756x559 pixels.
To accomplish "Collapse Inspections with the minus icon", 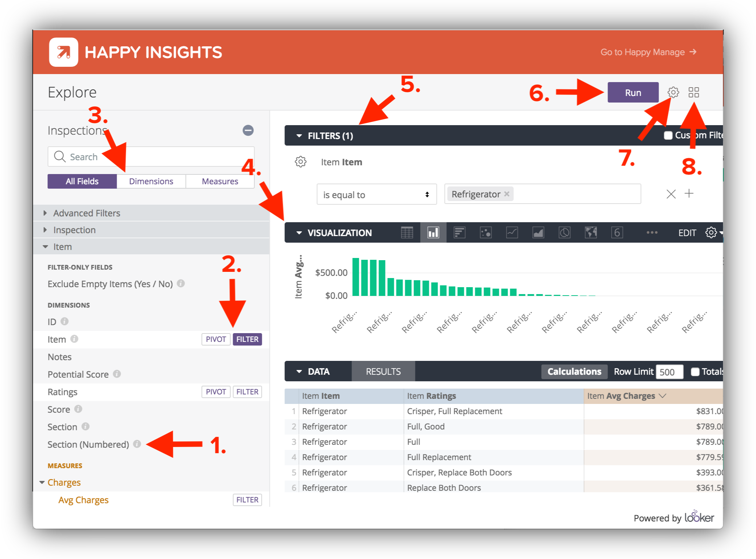I will (x=248, y=130).
